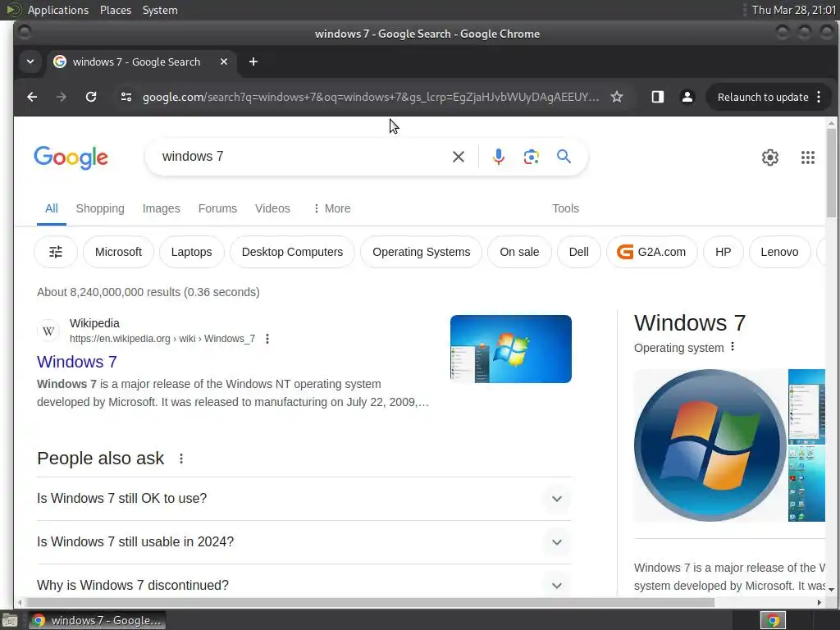Screen dimensions: 840x630
Task: Filter by Laptops chip
Action: pos(191,252)
